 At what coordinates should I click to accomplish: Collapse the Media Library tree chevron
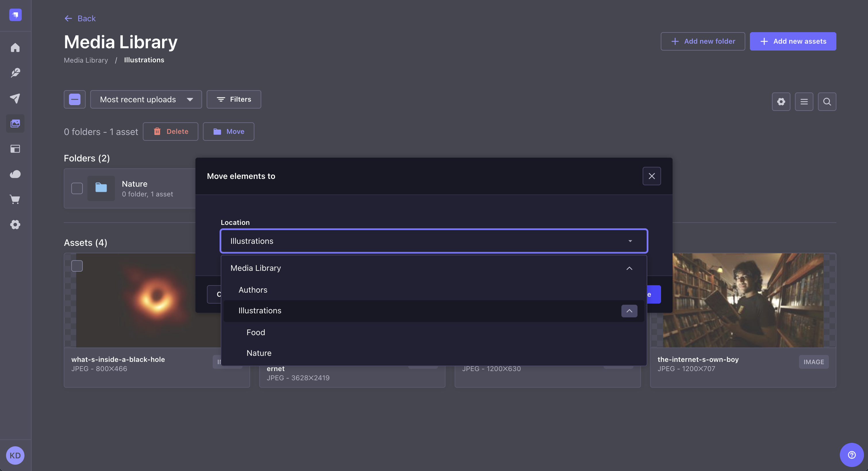[x=629, y=268]
